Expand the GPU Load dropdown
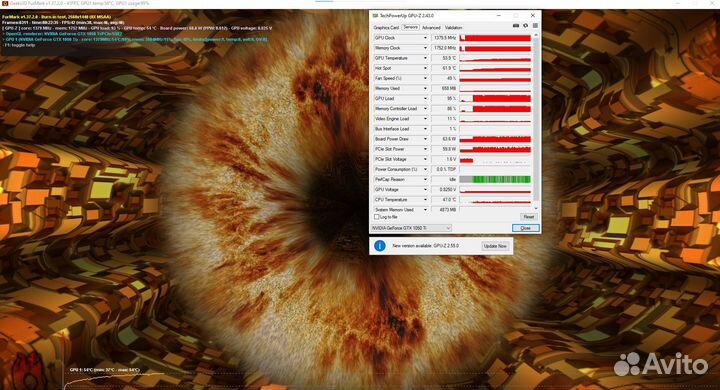 (425, 98)
